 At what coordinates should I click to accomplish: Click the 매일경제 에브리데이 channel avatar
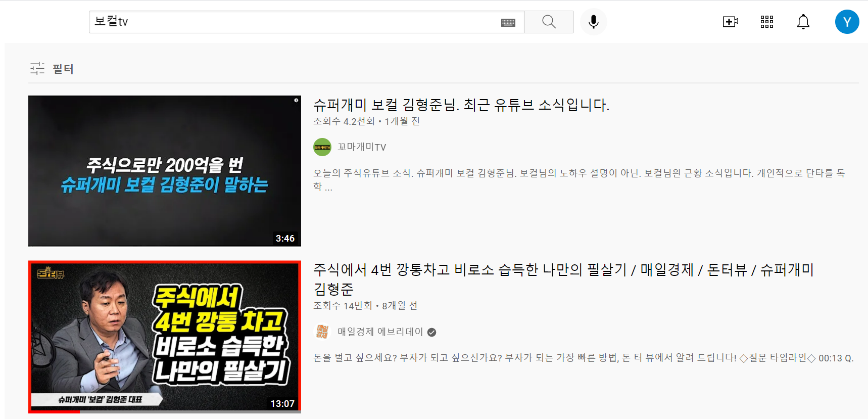(x=322, y=332)
